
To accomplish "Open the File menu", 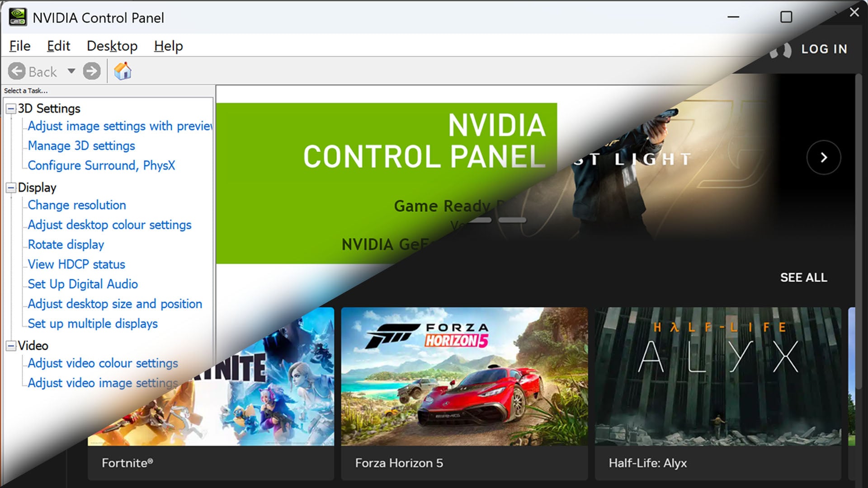I will tap(20, 46).
